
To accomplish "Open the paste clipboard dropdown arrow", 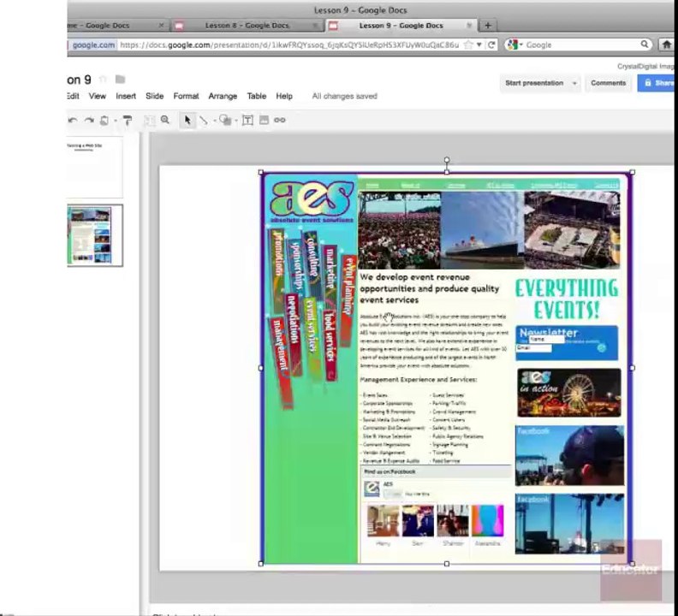I will click(x=116, y=121).
